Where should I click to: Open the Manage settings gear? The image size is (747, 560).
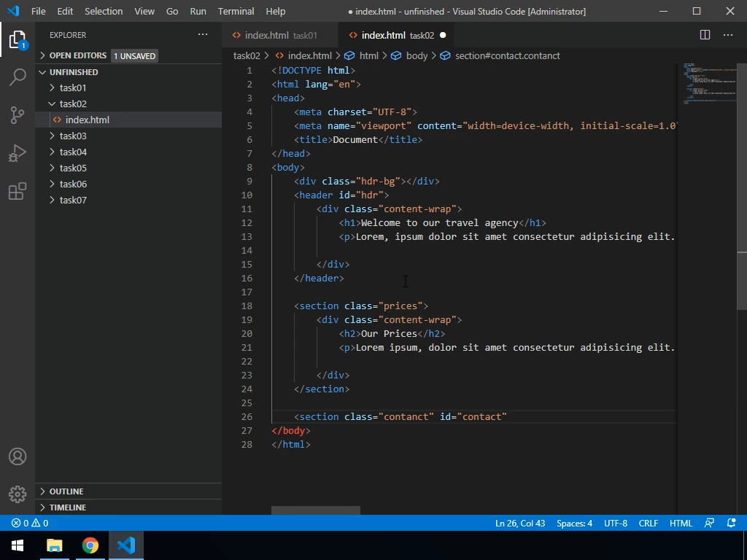pyautogui.click(x=18, y=494)
